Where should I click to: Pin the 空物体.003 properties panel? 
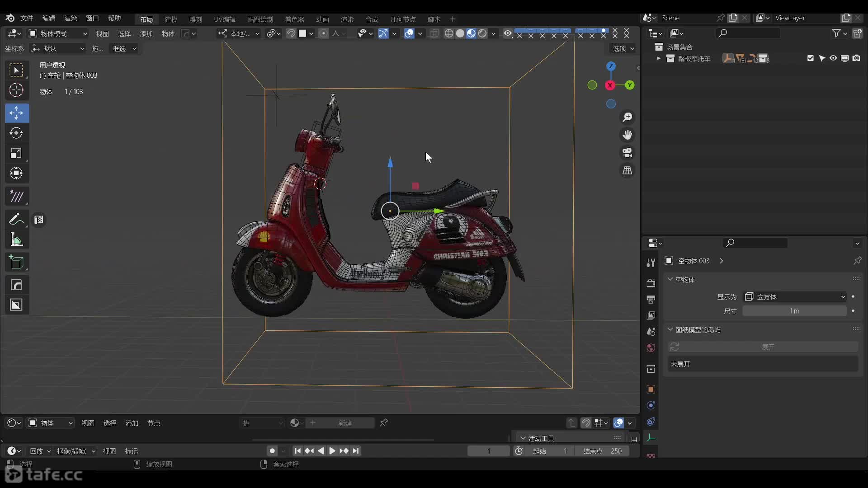[x=857, y=261]
